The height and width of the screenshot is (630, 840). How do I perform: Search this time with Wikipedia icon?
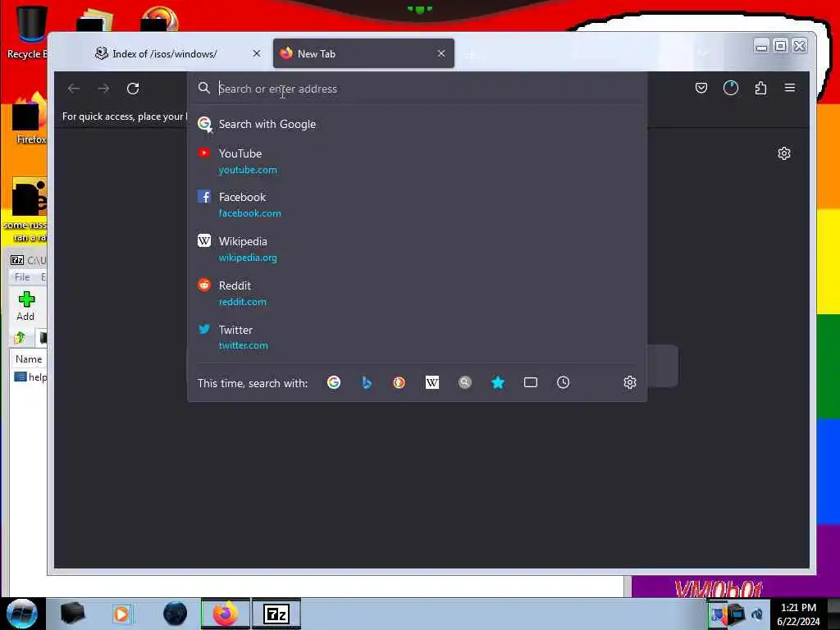click(431, 382)
